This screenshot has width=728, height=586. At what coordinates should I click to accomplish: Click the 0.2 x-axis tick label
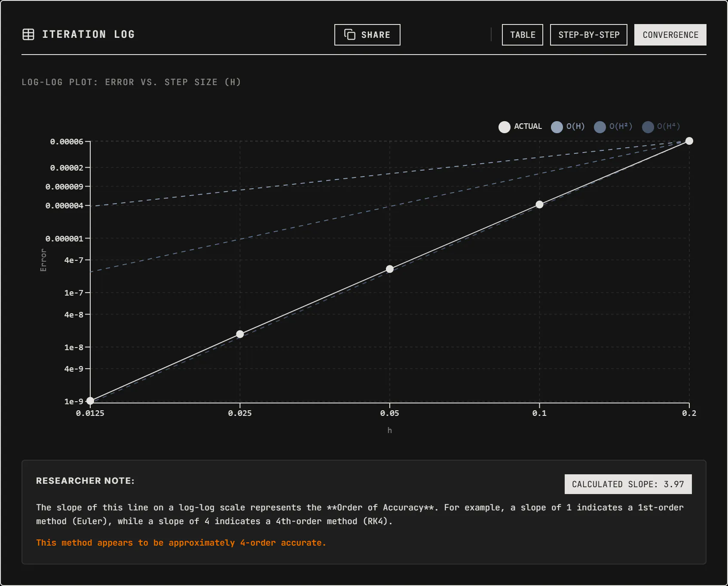689,413
